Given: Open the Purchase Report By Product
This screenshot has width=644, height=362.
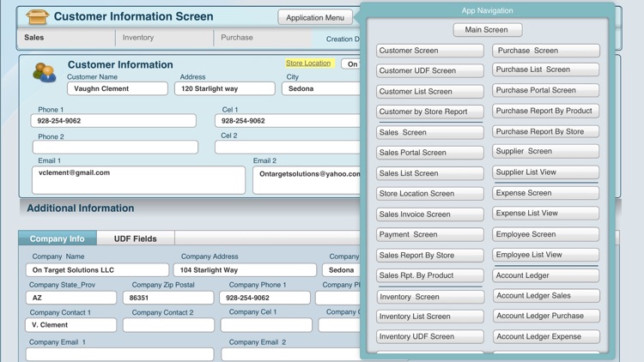Looking at the screenshot, I should (545, 111).
